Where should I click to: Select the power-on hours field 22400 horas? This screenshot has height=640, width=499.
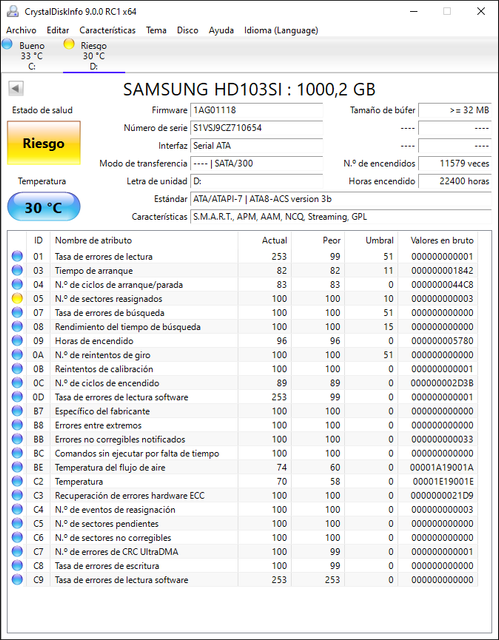(455, 181)
